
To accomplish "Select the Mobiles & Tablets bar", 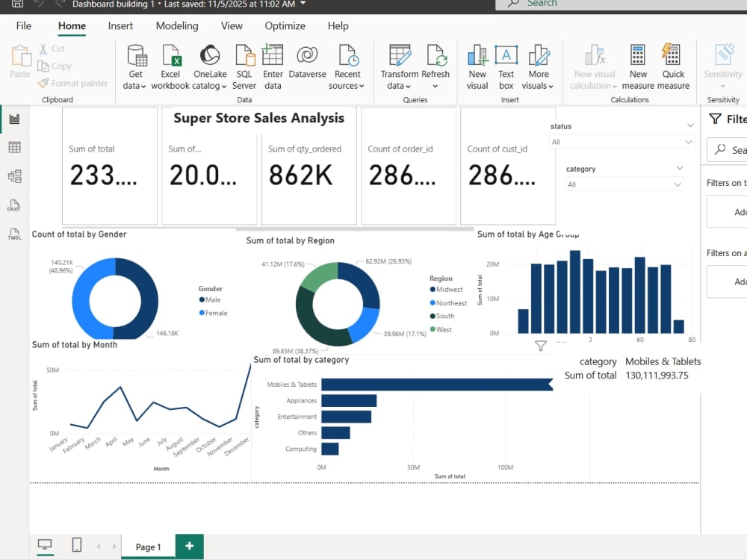I will pyautogui.click(x=437, y=385).
